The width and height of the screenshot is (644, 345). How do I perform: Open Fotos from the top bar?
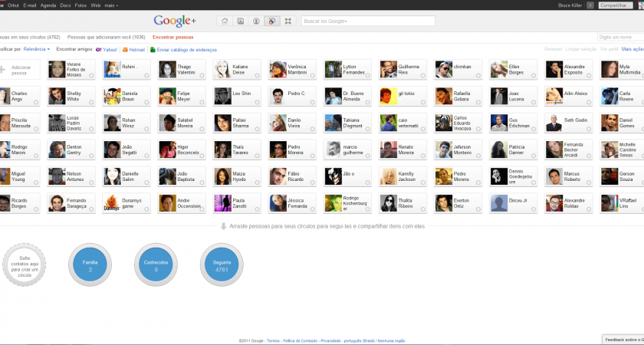(x=80, y=5)
